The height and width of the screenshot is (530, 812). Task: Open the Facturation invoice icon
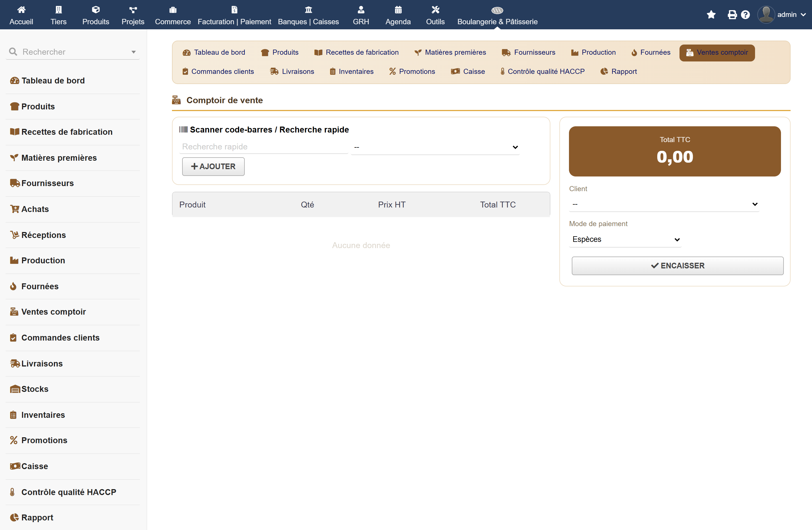[x=234, y=10]
